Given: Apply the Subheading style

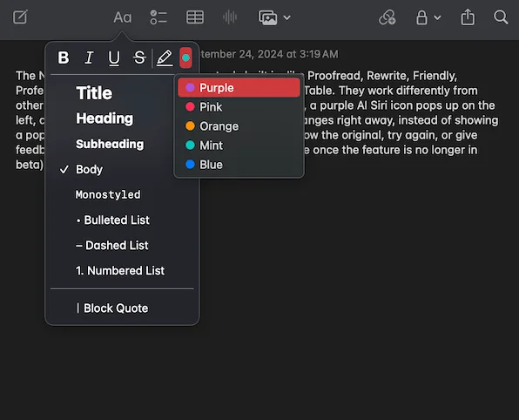Looking at the screenshot, I should [110, 144].
